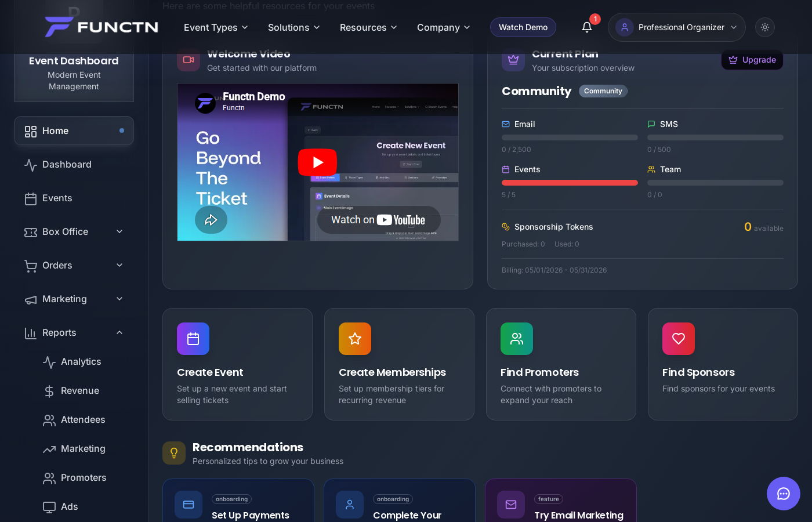Expand the Box Office sidebar section
The height and width of the screenshot is (522, 812).
coord(74,232)
